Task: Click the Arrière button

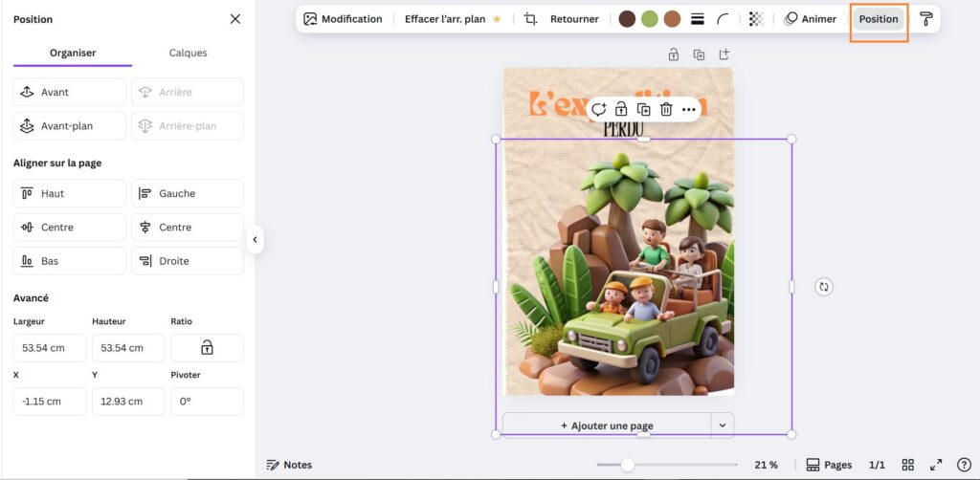Action: point(188,93)
